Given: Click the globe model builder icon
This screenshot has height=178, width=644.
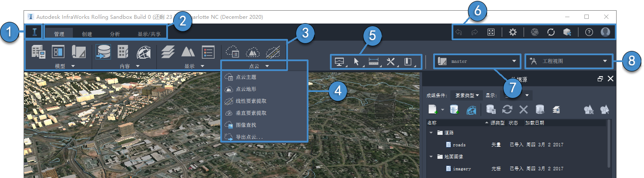Looking at the screenshot, I should point(144,52).
